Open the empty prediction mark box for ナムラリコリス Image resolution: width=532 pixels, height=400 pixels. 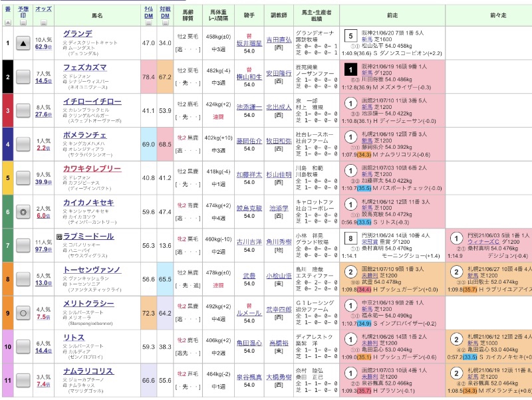(x=23, y=379)
